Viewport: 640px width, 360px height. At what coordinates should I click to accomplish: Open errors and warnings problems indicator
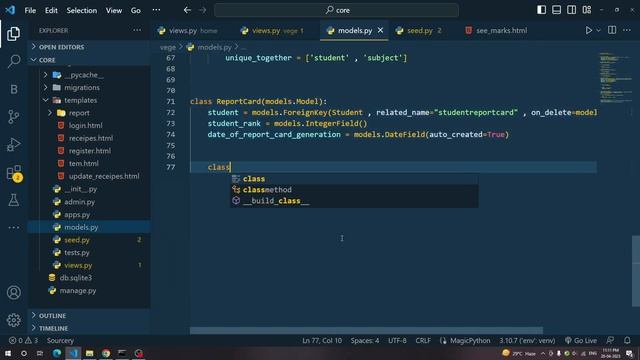click(23, 340)
